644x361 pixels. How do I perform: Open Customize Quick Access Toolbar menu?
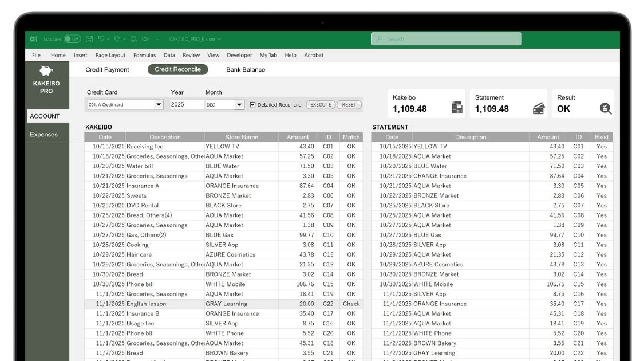157,39
